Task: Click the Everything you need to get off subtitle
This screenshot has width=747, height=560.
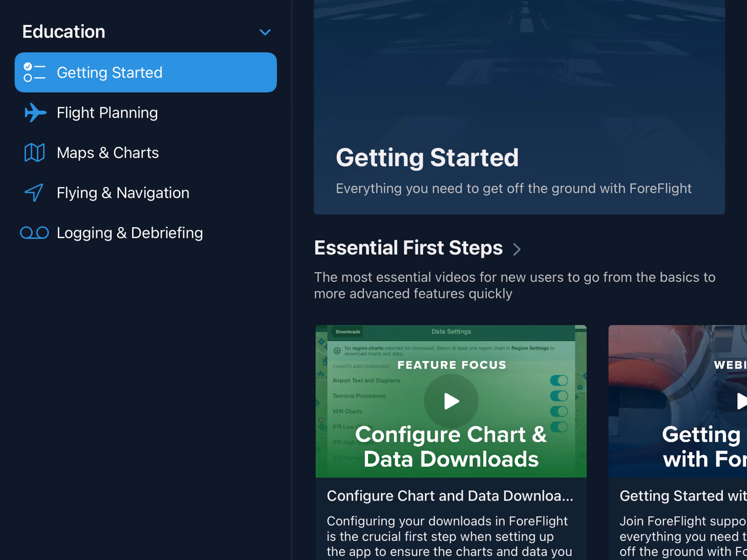Action: [514, 188]
